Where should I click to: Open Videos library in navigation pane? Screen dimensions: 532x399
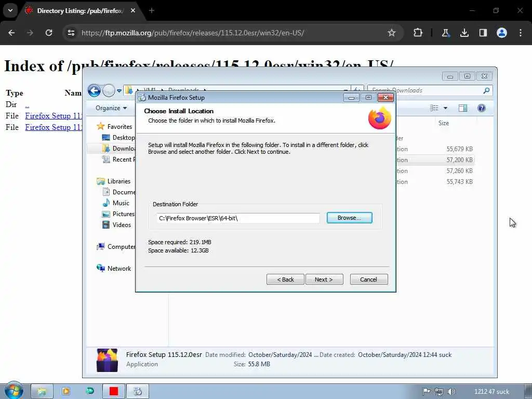(x=116, y=224)
